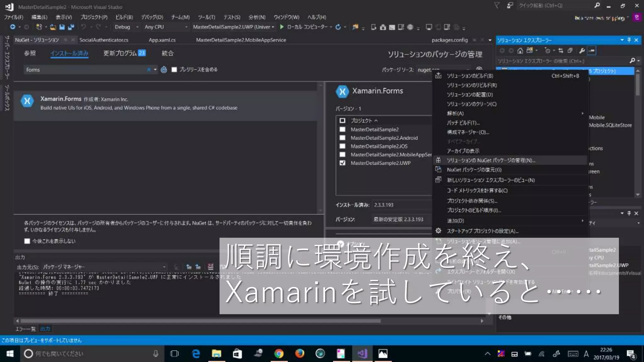Check the MasterDetailSample2.iOS checkbox
Image resolution: width=644 pixels, height=362 pixels.
(342, 146)
